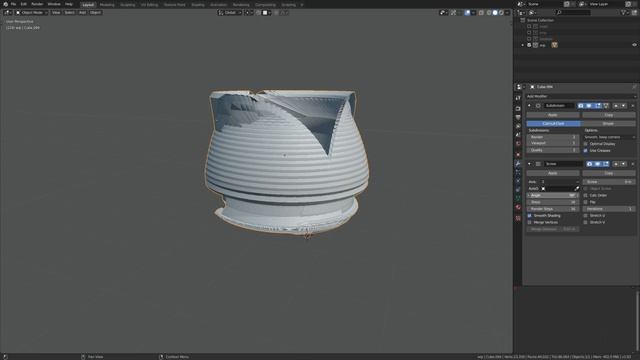Focus the outliner search field
The image size is (640, 360).
point(573,13)
